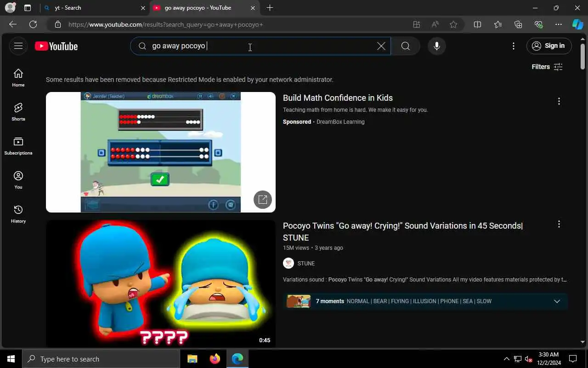588x368 pixels.
Task: Open options menu for DreamBox ad
Action: (x=559, y=101)
